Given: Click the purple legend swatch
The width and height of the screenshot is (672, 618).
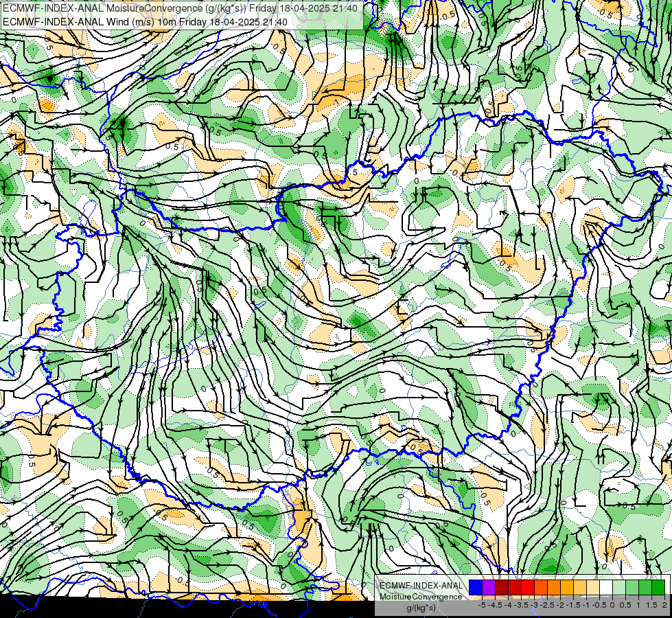Looking at the screenshot, I should click(x=489, y=587).
